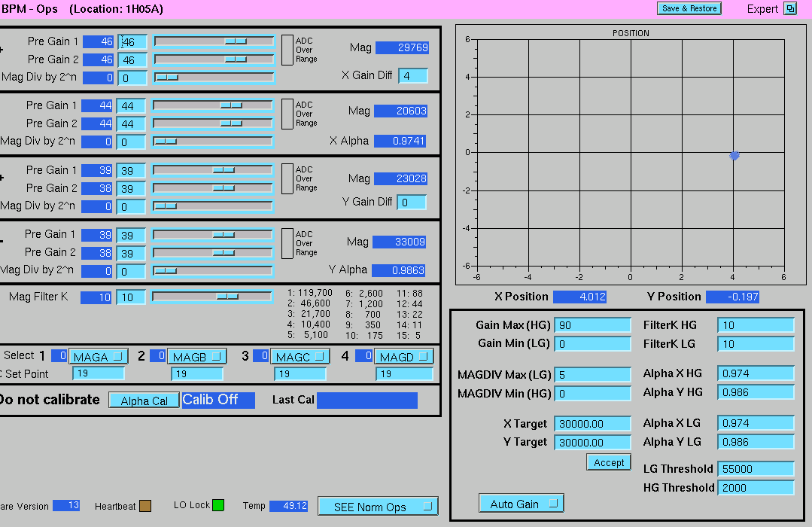
Task: Click the LO Lock green status indicator
Action: [x=218, y=505]
